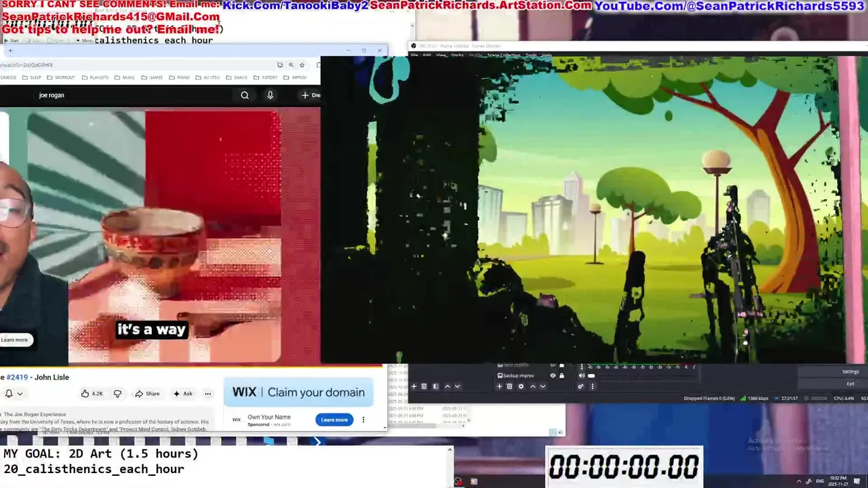868x488 pixels.
Task: Click Learn more overlay on video
Action: point(14,340)
